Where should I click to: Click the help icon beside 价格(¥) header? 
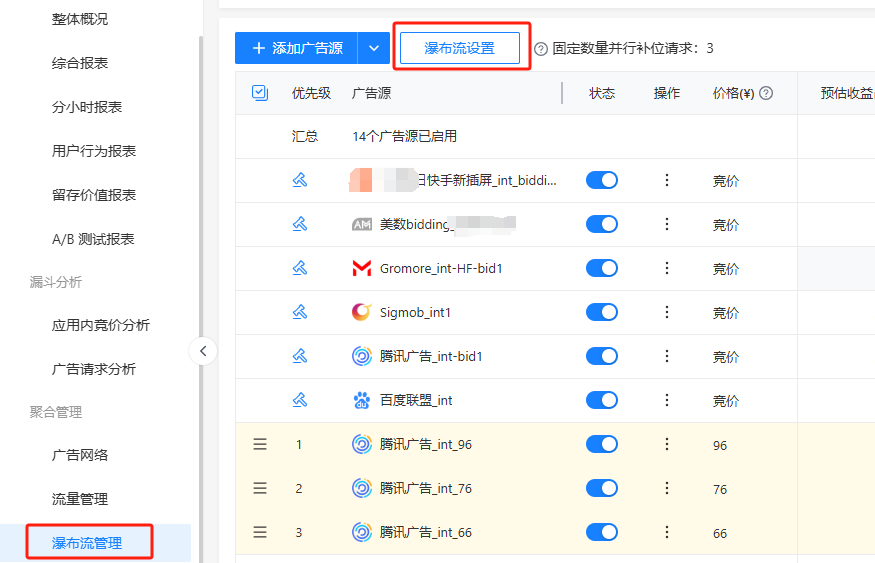pos(766,93)
